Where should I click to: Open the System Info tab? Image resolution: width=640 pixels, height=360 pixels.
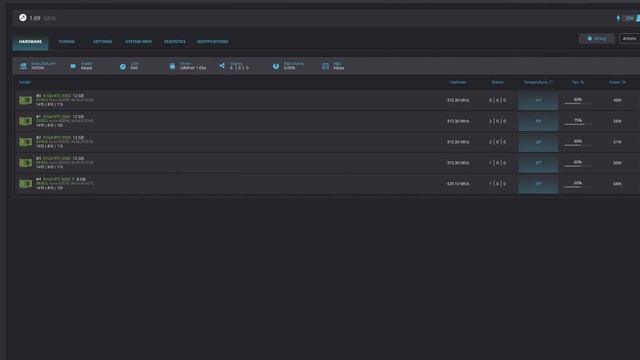(138, 42)
